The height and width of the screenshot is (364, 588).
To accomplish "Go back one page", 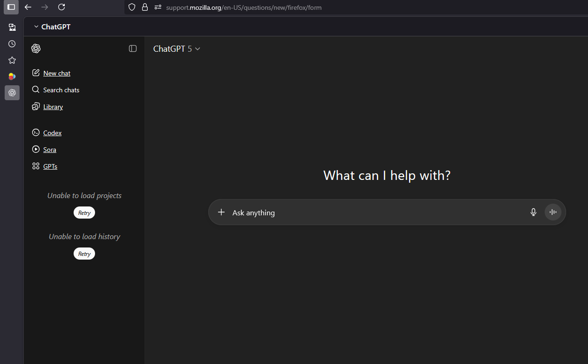I will (x=28, y=7).
